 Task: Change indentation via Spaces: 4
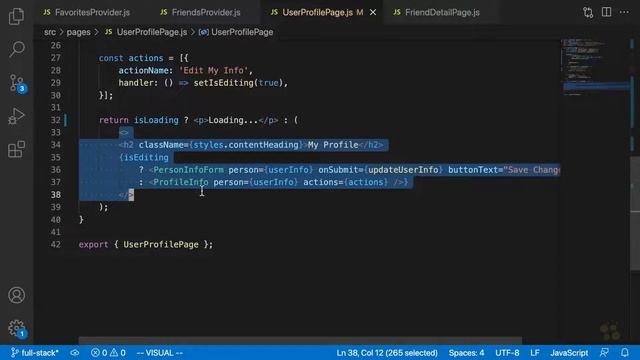pos(466,353)
